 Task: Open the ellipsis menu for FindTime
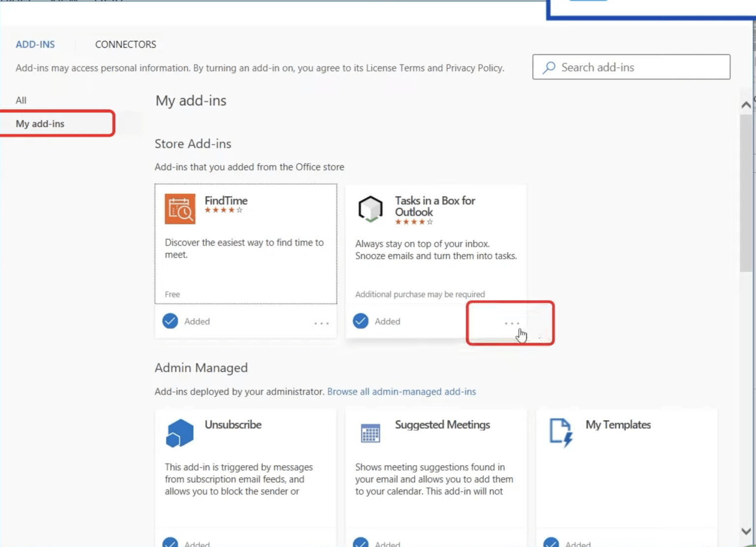pyautogui.click(x=321, y=323)
